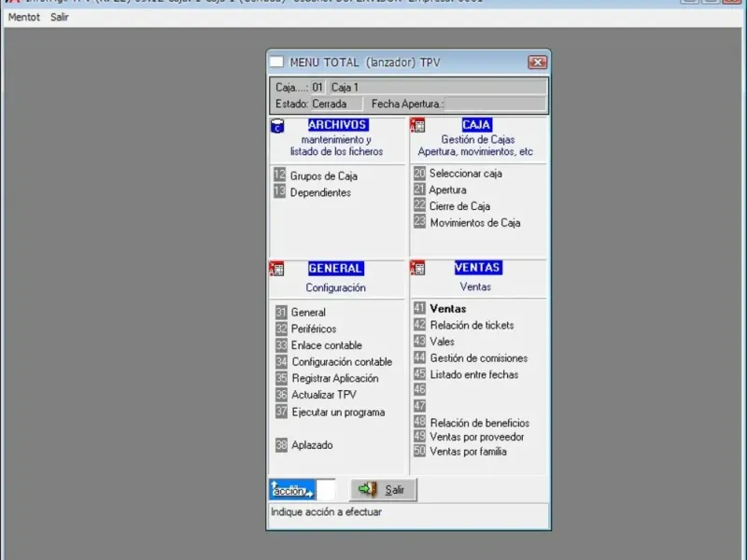Image resolution: width=747 pixels, height=560 pixels.
Task: Select Aplazado entry
Action: click(312, 445)
